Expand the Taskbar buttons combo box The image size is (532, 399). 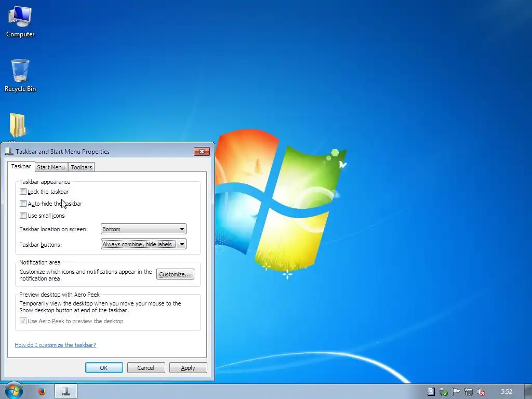(143, 244)
